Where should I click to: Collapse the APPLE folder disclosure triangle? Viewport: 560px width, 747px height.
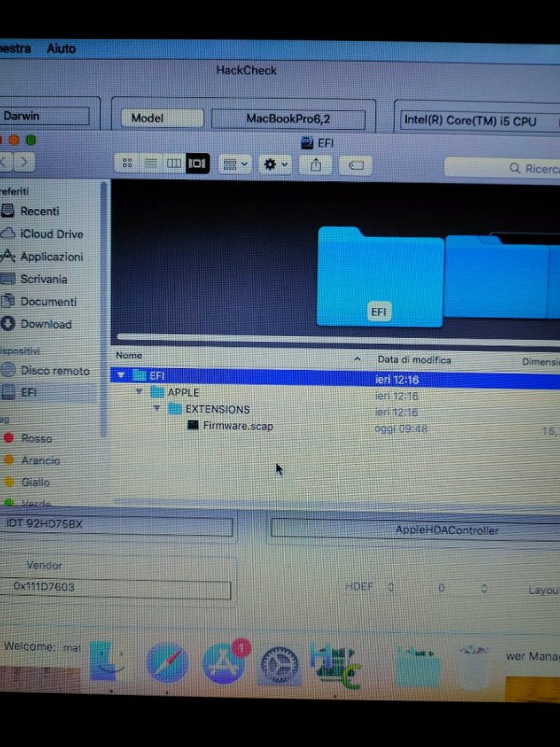click(138, 391)
